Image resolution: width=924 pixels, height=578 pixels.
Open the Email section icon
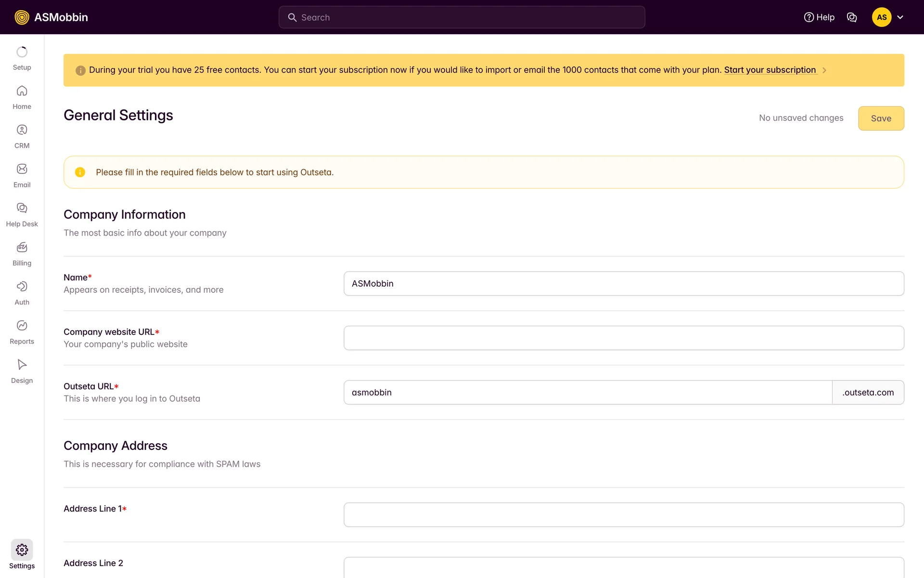(x=22, y=169)
